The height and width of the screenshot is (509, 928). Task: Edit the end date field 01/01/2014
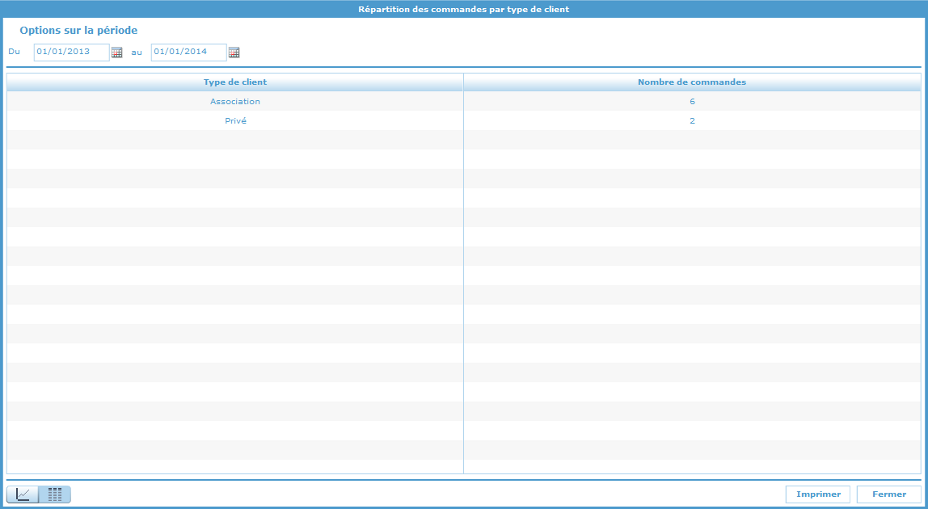[x=189, y=52]
